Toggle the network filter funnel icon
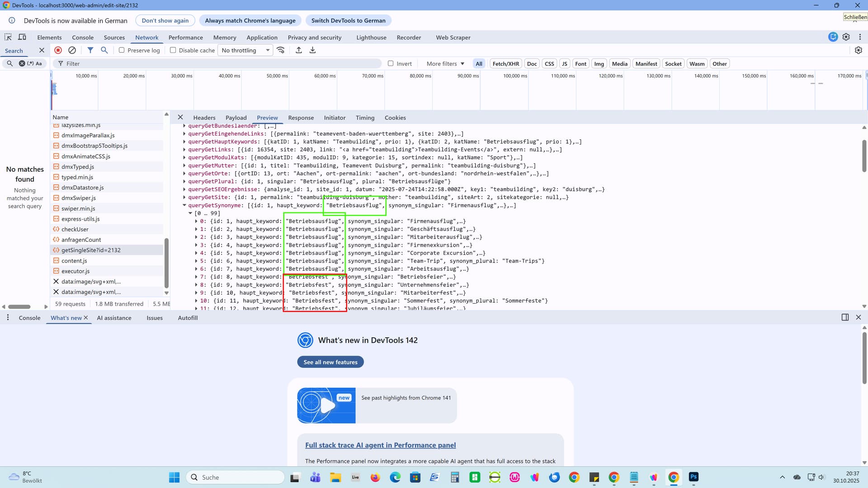 [x=90, y=50]
